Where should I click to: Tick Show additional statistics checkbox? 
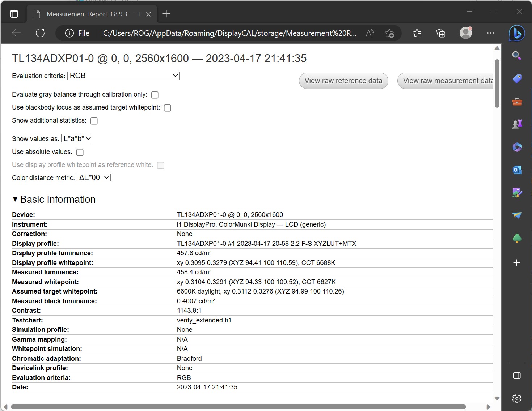(x=94, y=121)
